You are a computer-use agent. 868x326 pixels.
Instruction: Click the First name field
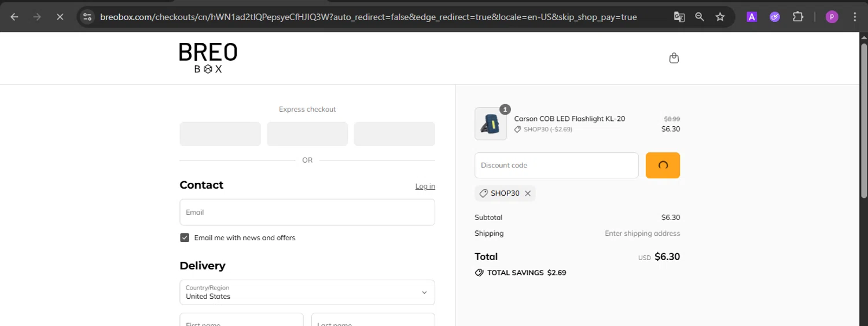[x=241, y=320]
